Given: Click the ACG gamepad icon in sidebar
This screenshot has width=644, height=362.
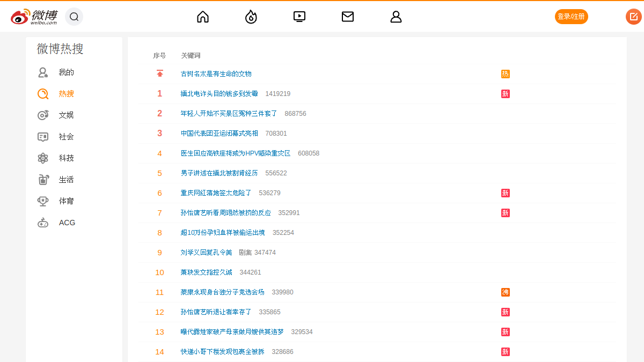Looking at the screenshot, I should 43,223.
